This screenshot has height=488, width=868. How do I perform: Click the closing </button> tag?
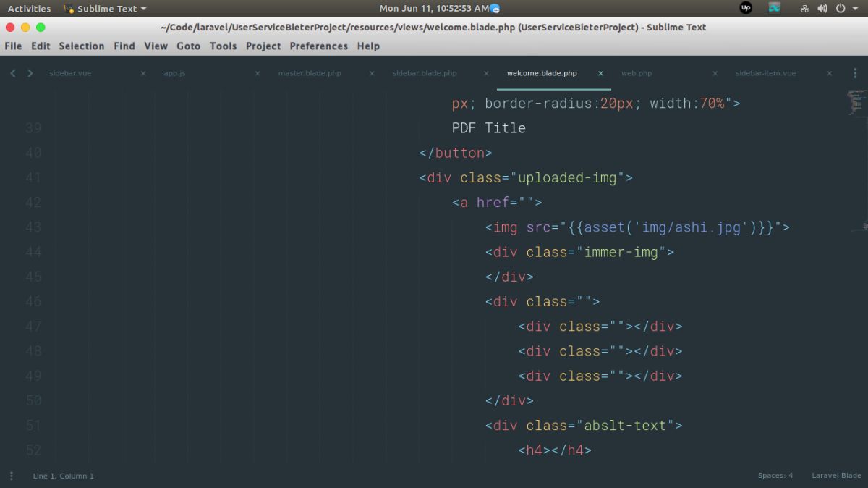456,153
